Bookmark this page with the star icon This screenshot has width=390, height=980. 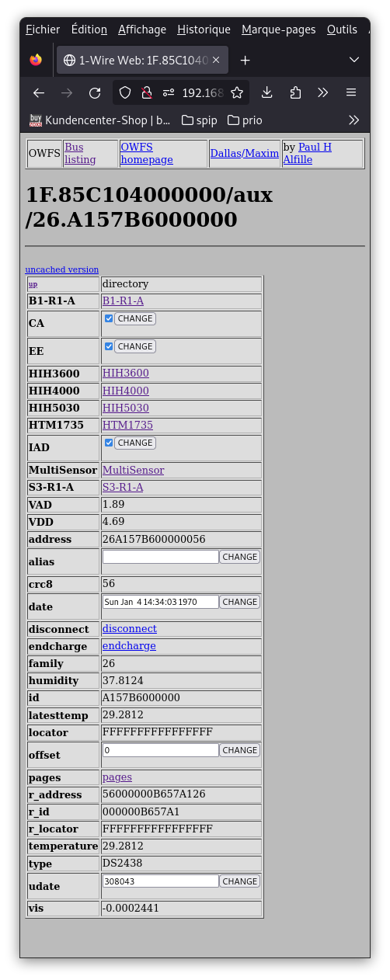tap(237, 93)
